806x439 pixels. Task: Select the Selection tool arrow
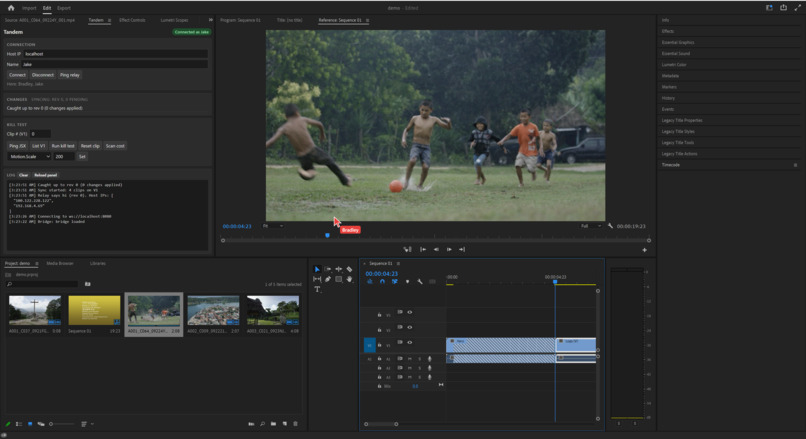click(x=317, y=269)
